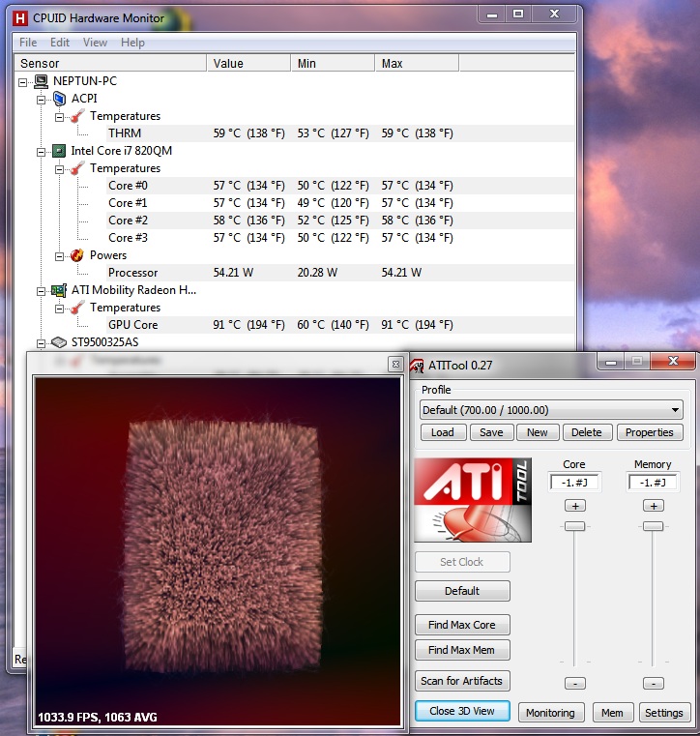Collapse the ATI Mobility Radeon node
Screen dimensions: 700x736
(x=41, y=291)
